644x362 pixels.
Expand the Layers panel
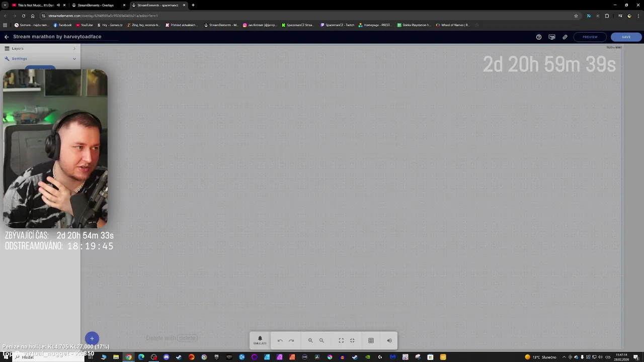coord(40,48)
